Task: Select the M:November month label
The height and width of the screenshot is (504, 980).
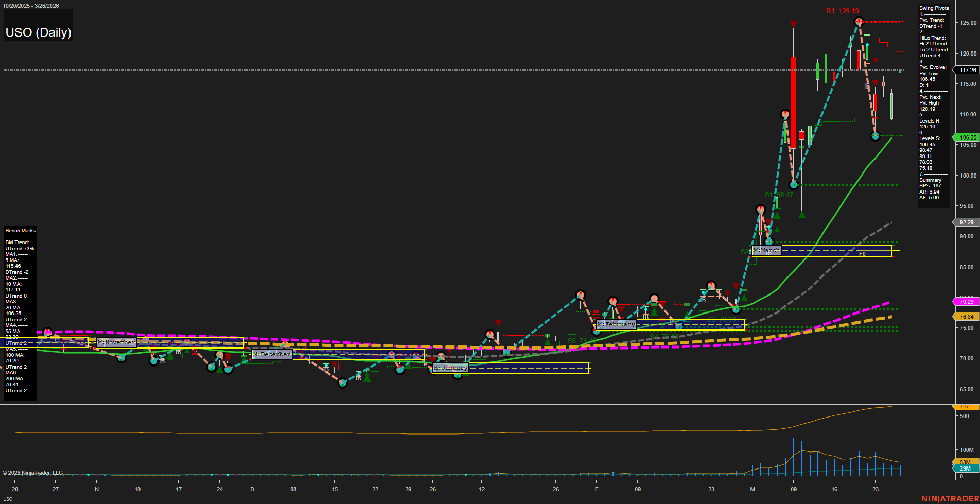Action: tap(117, 342)
